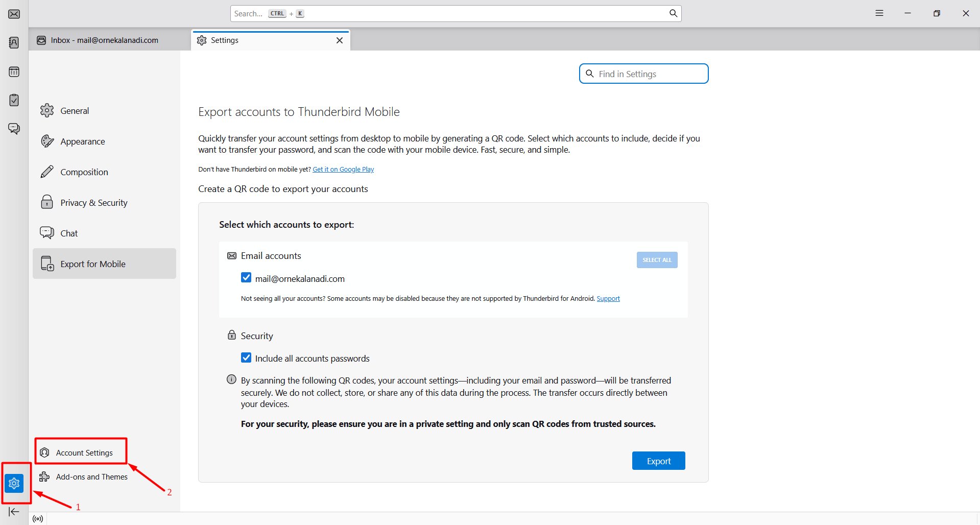The width and height of the screenshot is (980, 525).
Task: Open the Calendar space icon
Action: [x=14, y=71]
